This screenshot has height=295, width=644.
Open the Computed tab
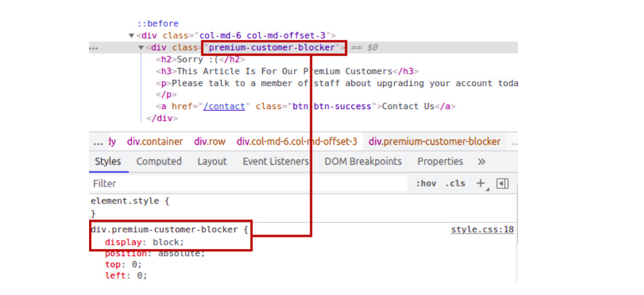click(159, 162)
